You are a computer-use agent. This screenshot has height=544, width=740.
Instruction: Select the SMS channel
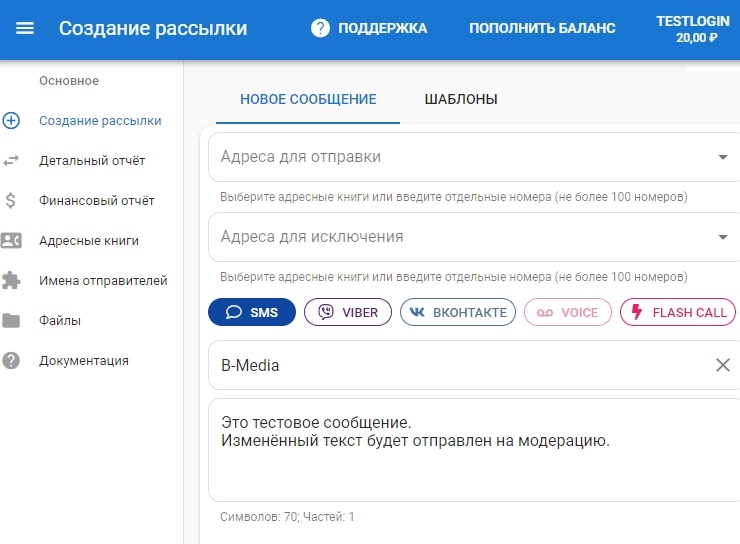pos(252,312)
